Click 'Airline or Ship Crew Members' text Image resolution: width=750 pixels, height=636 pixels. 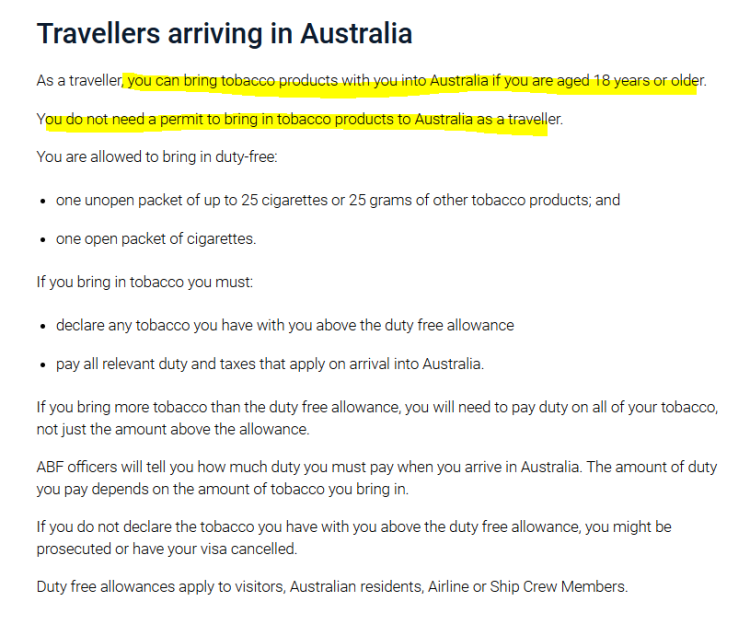click(x=527, y=587)
